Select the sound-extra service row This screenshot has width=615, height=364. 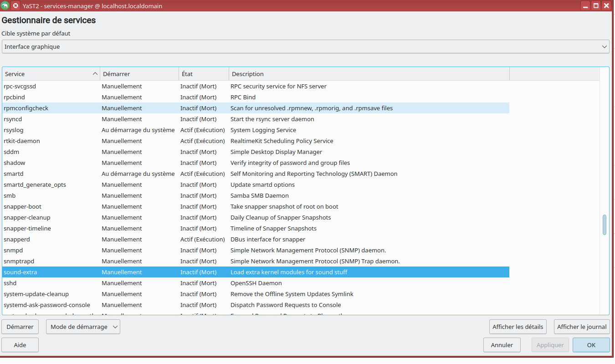click(x=256, y=272)
